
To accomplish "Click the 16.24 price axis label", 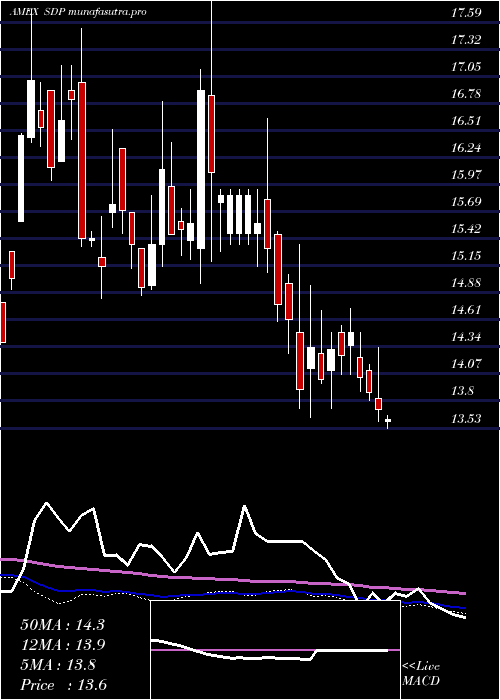I will click(x=466, y=148).
